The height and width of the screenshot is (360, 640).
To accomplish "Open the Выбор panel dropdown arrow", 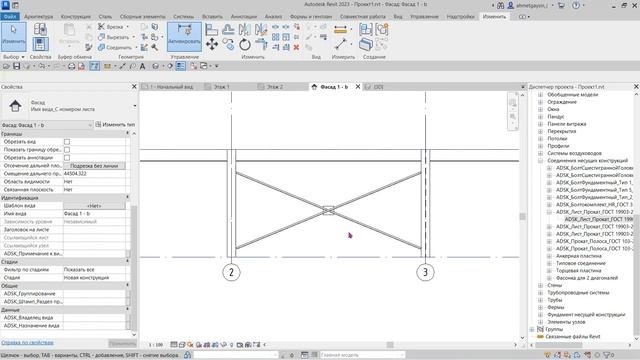I will click(23, 57).
